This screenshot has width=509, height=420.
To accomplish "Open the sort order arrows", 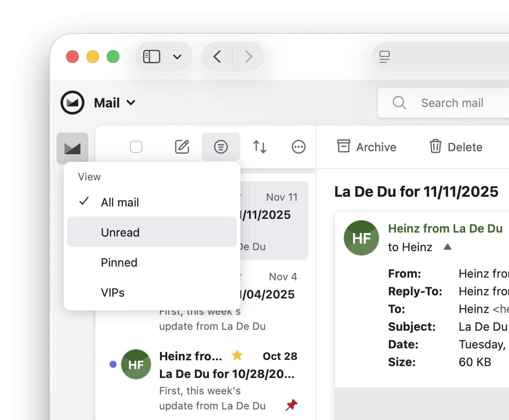I will (260, 147).
